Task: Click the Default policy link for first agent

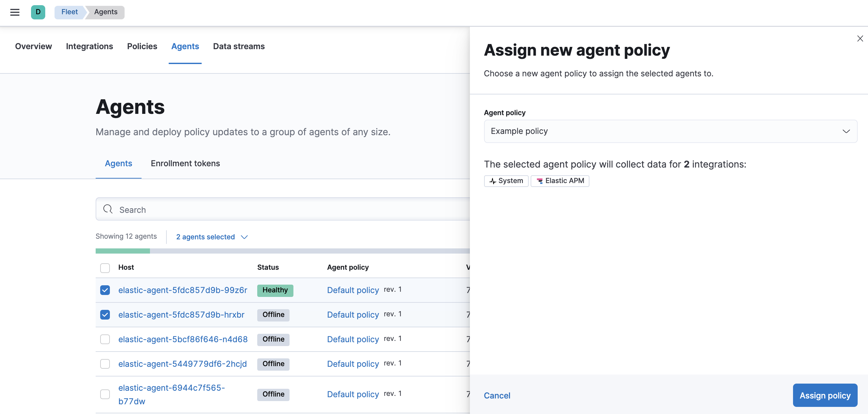Action: point(353,289)
